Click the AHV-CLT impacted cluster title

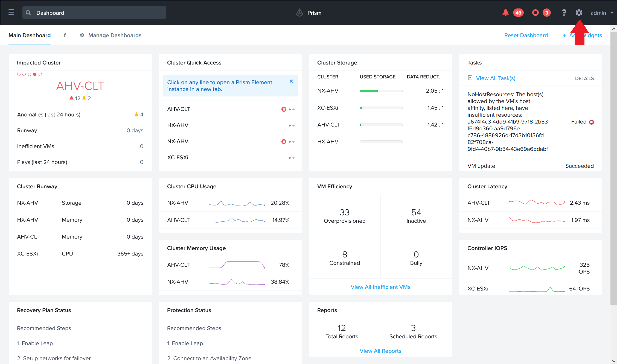[x=80, y=86]
